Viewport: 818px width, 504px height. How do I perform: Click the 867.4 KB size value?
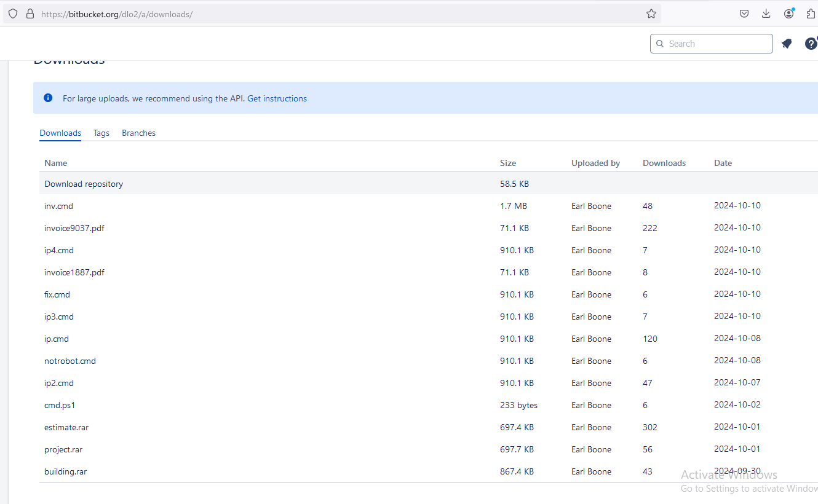click(517, 471)
